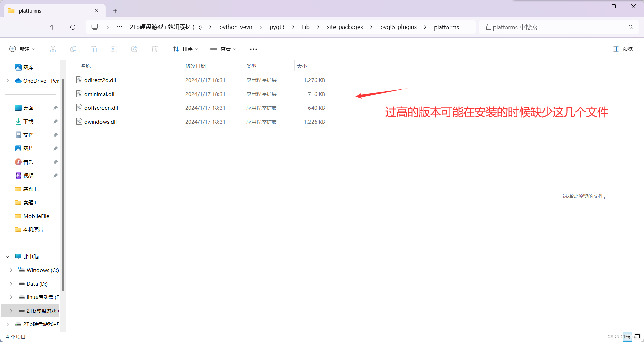Select Windows (C:) drive

pyautogui.click(x=39, y=270)
